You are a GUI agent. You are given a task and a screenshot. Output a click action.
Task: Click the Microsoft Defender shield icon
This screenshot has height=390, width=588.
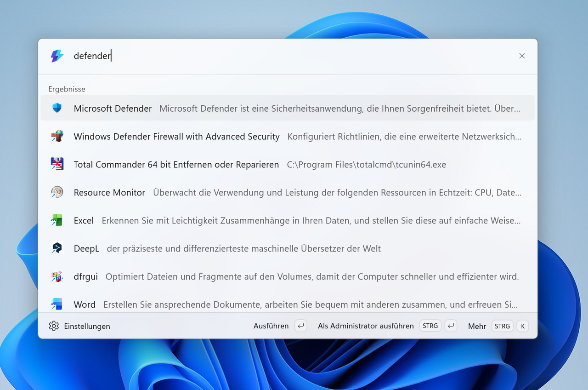(x=57, y=108)
